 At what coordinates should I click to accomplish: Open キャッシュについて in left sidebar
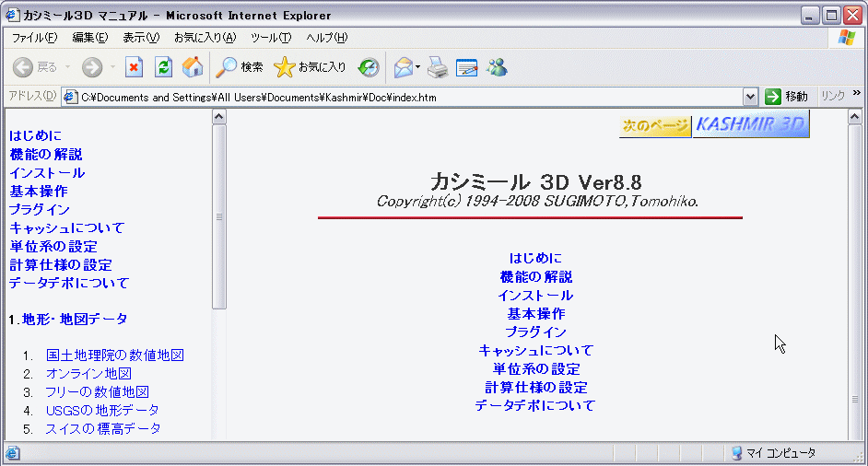point(67,227)
